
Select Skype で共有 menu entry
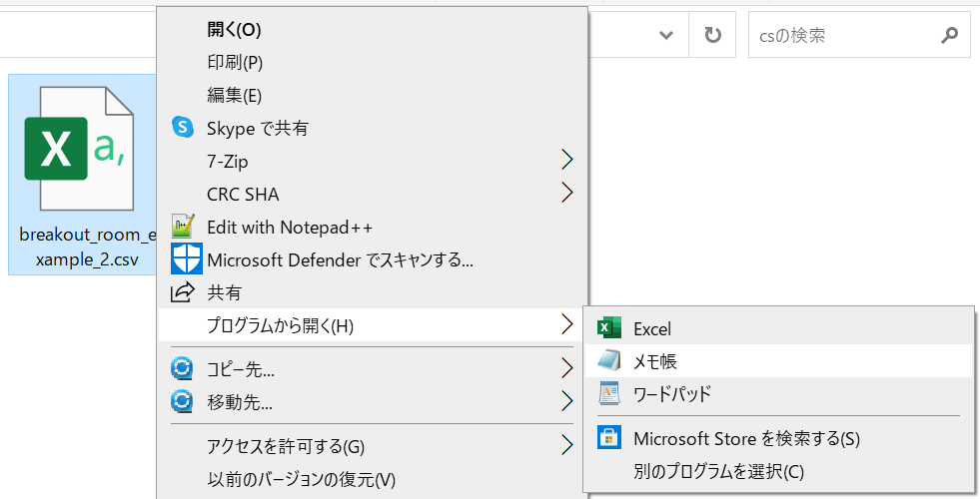coord(373,128)
